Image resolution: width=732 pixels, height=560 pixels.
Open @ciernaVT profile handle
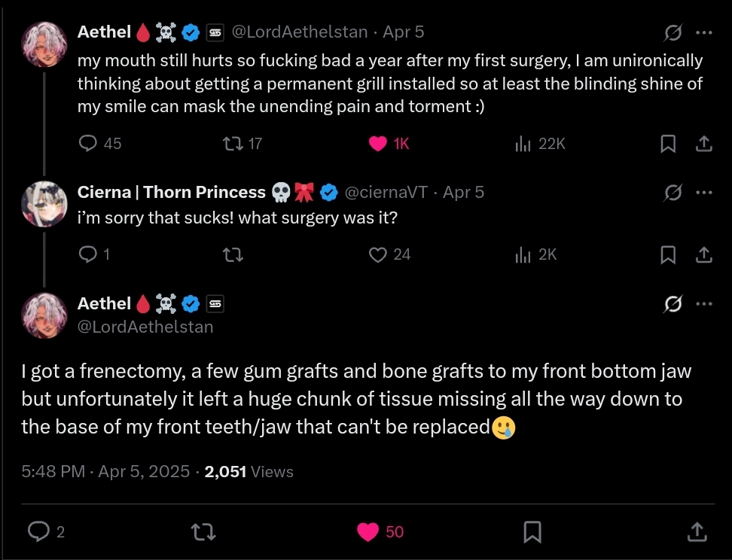pos(386,193)
